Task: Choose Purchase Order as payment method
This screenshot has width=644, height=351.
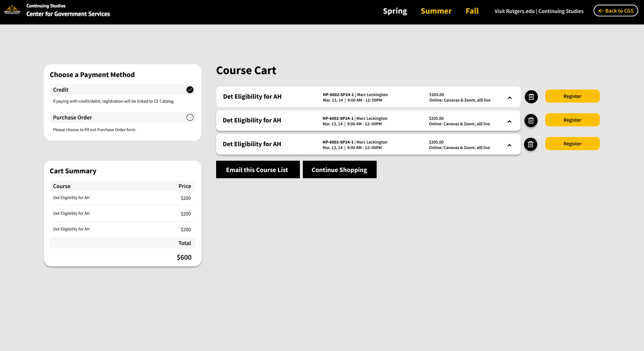Action: pyautogui.click(x=190, y=117)
